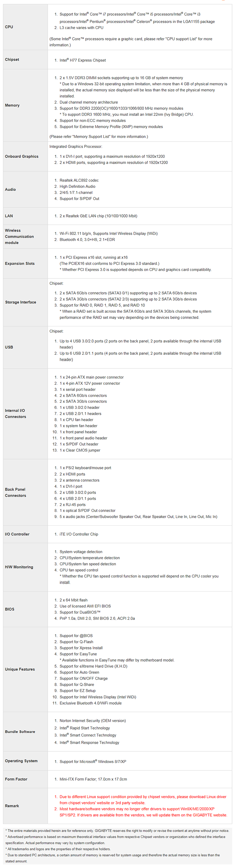Click the Back Panel Connectors label
The height and width of the screenshot is (868, 235).
[x=16, y=492]
